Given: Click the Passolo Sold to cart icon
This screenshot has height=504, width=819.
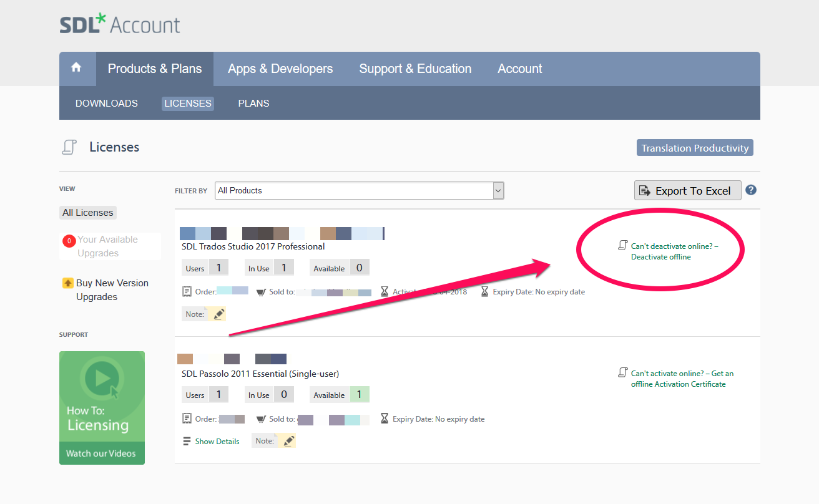Looking at the screenshot, I should (261, 419).
